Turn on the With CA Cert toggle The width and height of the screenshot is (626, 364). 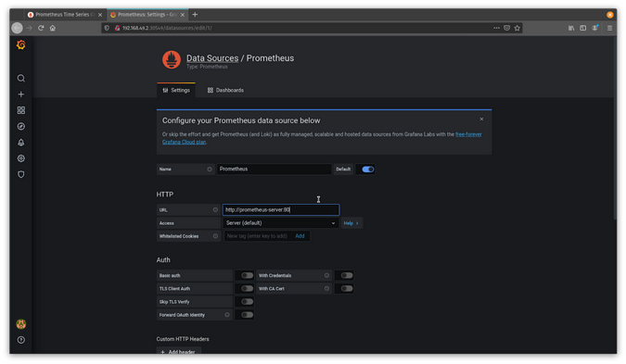pyautogui.click(x=347, y=289)
